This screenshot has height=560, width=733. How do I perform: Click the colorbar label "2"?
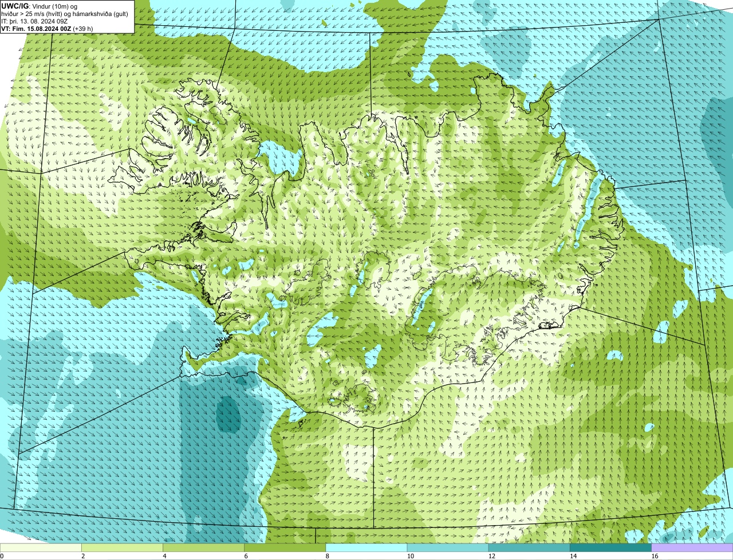coord(83,556)
